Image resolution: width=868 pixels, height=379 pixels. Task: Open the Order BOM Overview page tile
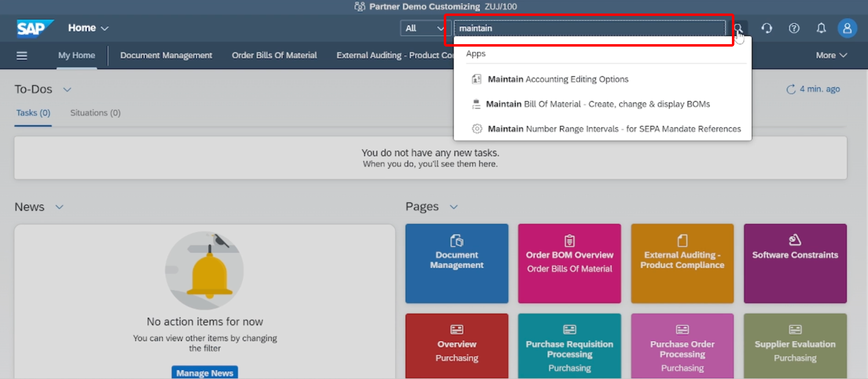coord(569,264)
